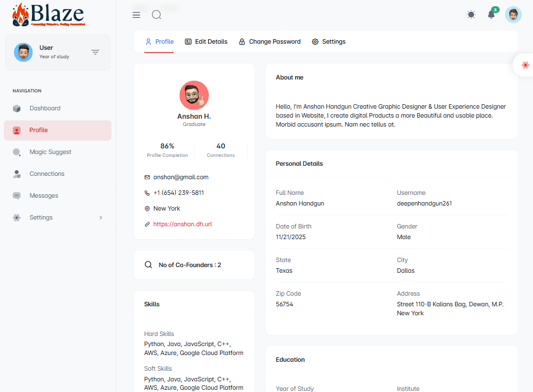The width and height of the screenshot is (533, 392).
Task: Click the link chain icon
Action: click(147, 225)
